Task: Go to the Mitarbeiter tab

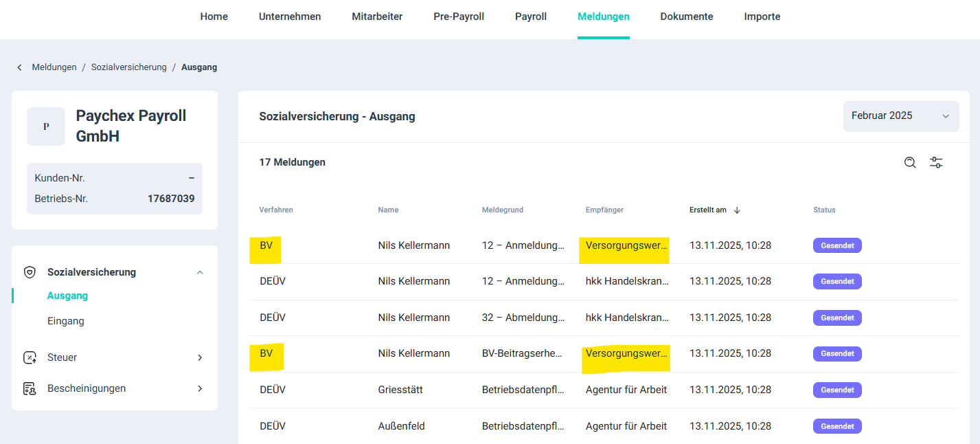Action: click(x=377, y=16)
